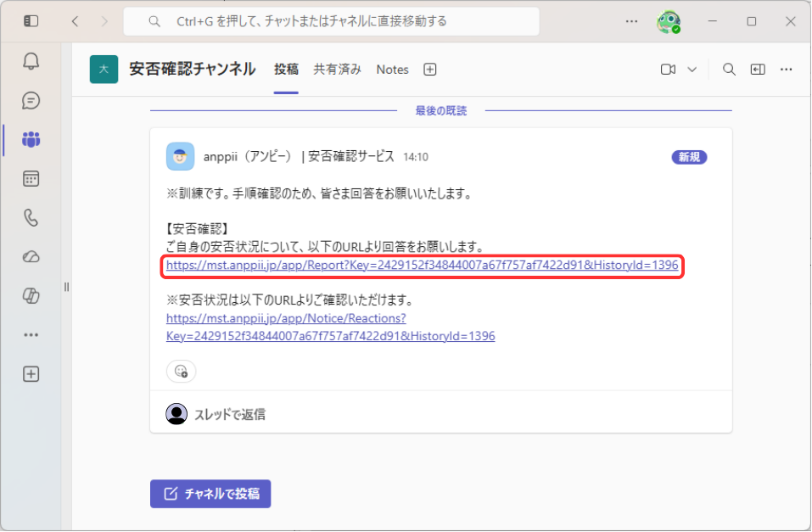Open the Notes tab
The width and height of the screenshot is (812, 532).
[392, 70]
